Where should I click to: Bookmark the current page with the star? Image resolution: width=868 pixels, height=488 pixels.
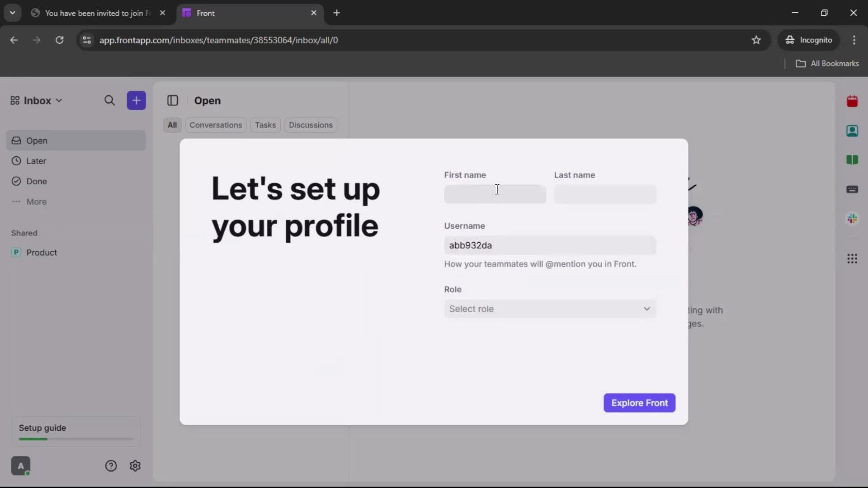(x=756, y=40)
